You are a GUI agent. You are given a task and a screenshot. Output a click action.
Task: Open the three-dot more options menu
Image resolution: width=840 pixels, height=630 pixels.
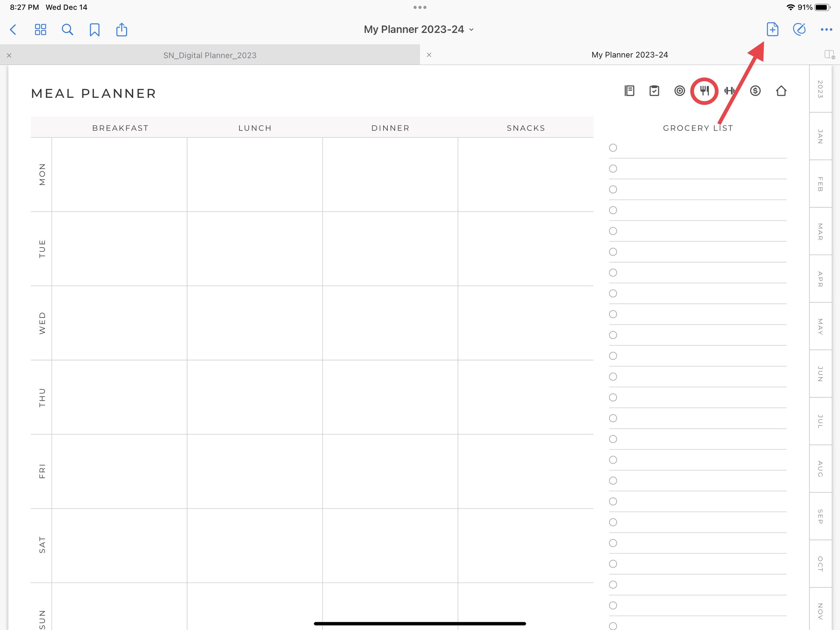coord(826,30)
